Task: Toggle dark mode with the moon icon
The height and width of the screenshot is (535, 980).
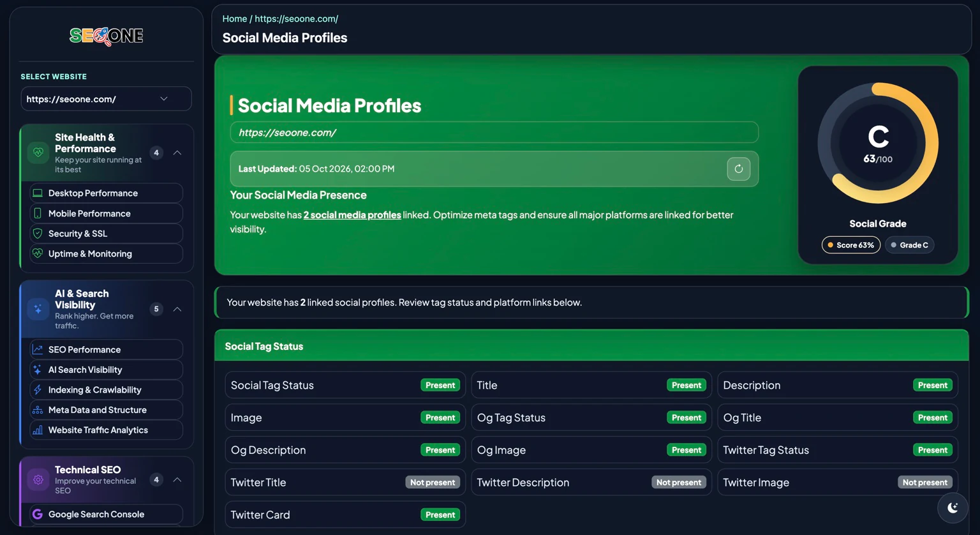Action: point(953,508)
